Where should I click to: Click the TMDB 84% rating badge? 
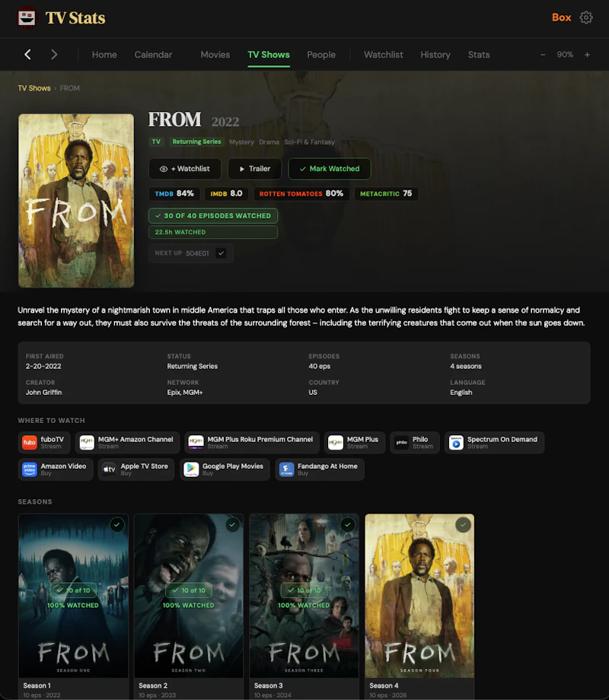(x=174, y=194)
